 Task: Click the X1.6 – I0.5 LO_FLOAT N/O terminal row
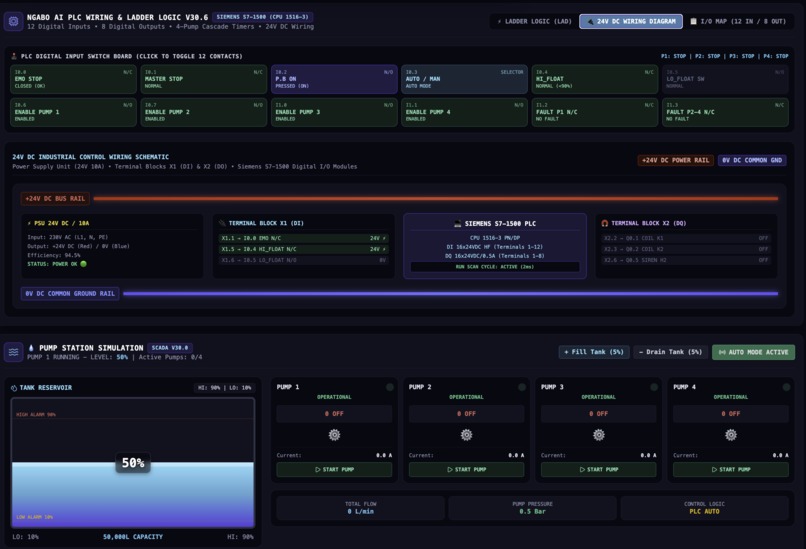coord(303,260)
